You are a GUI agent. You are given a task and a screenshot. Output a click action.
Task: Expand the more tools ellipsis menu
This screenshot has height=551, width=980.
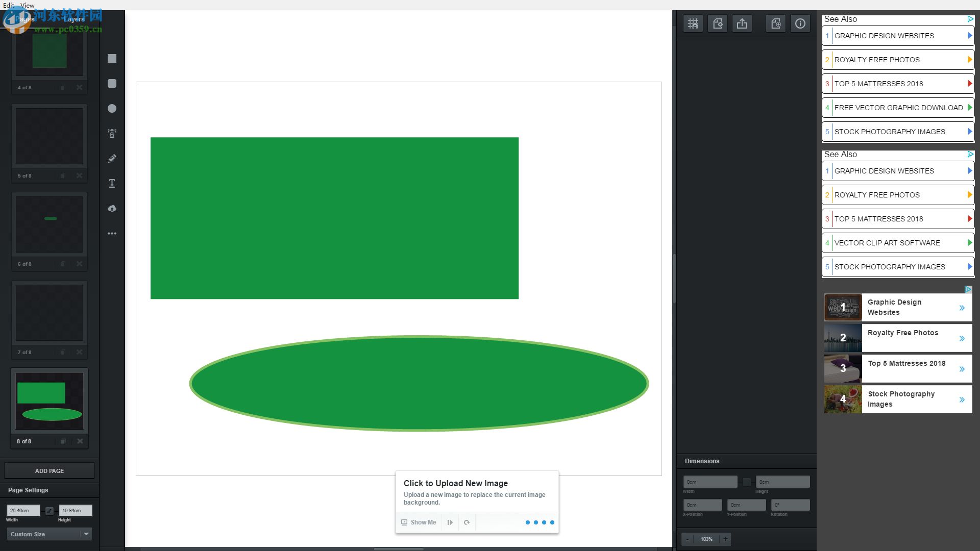[x=112, y=233]
